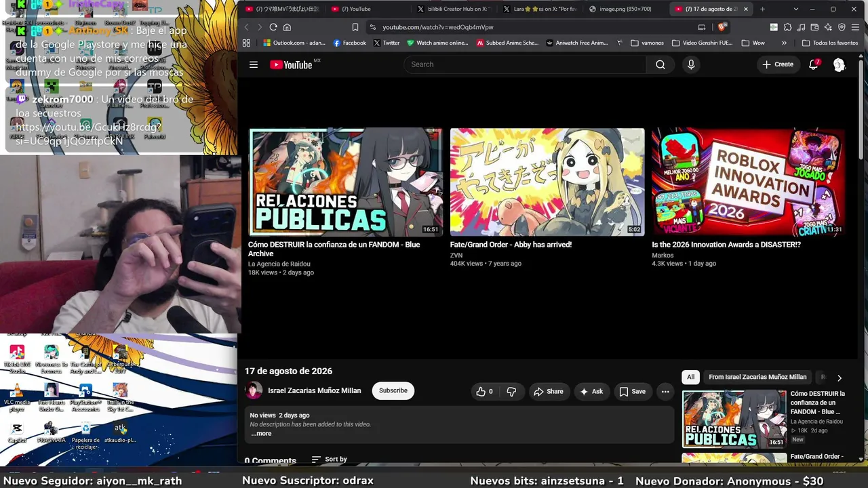Image resolution: width=868 pixels, height=488 pixels.
Task: Like the 17 de agosto video
Action: 484,391
